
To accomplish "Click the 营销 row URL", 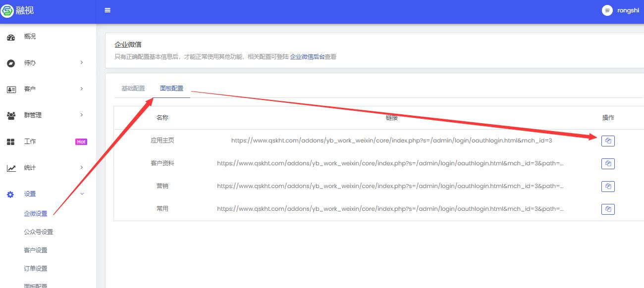I will point(390,186).
